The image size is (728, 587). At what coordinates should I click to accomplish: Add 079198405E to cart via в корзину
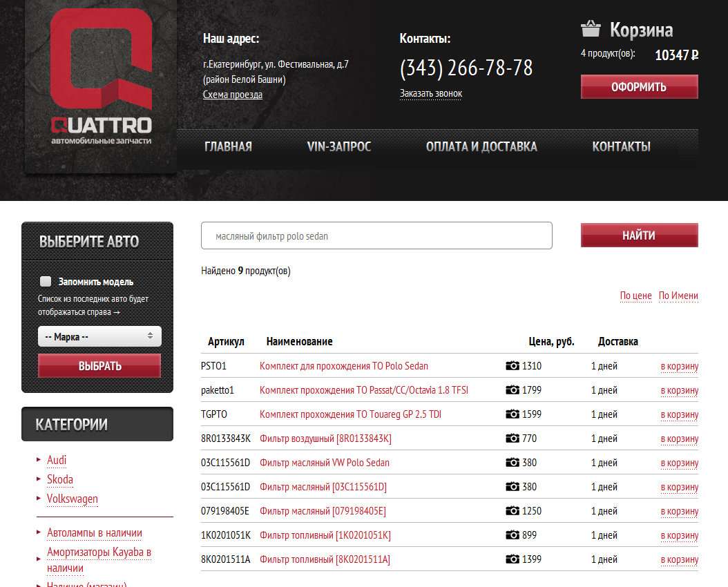tap(679, 511)
